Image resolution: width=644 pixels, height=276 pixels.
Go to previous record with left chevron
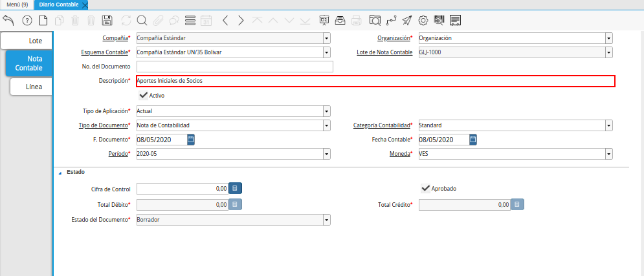tap(225, 20)
